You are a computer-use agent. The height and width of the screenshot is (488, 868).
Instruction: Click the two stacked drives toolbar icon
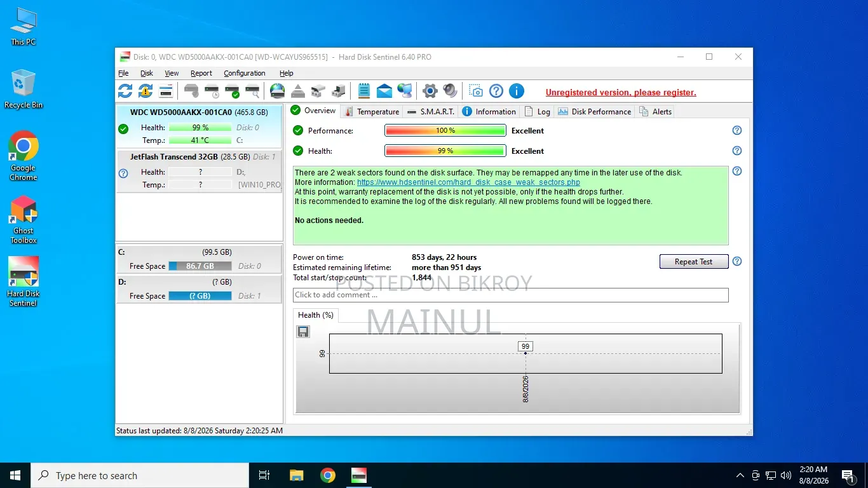tap(318, 91)
